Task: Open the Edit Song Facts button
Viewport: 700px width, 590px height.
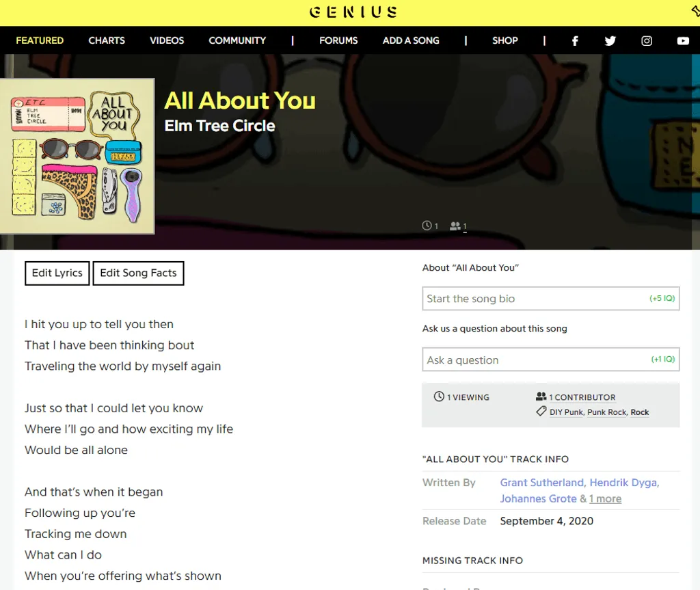Action: click(x=138, y=273)
